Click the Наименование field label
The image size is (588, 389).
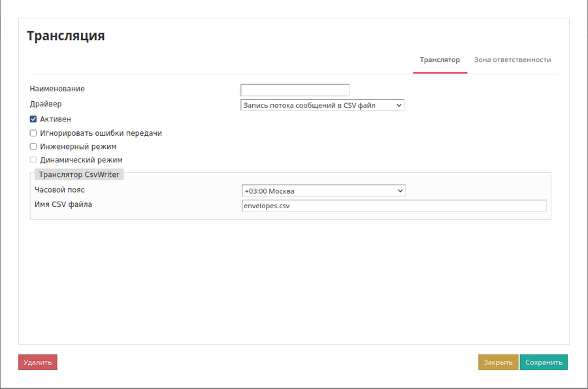click(57, 89)
